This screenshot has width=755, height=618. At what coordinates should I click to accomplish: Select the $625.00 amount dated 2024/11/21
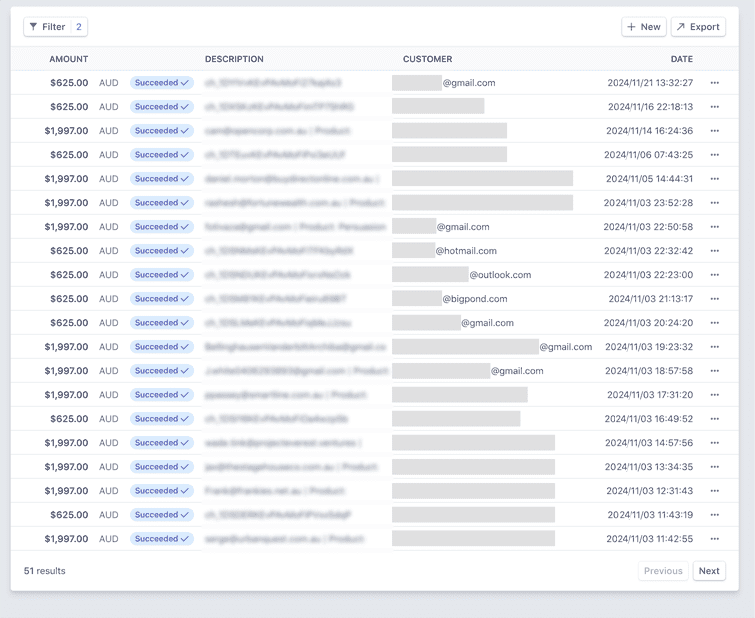tap(69, 83)
